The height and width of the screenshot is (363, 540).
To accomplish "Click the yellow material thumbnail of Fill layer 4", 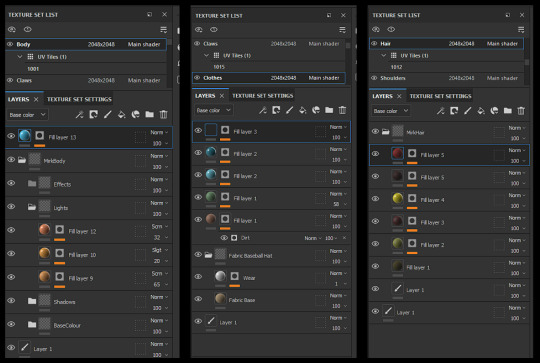I will pyautogui.click(x=397, y=198).
